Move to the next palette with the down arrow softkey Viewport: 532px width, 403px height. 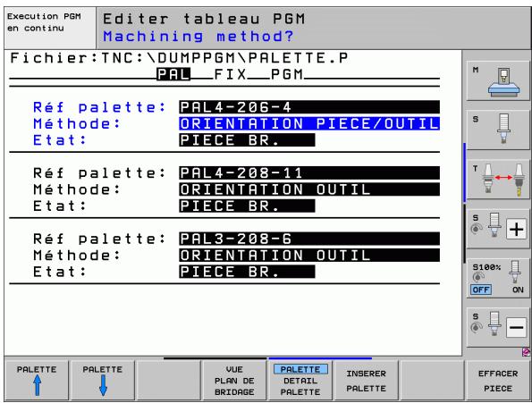click(x=103, y=381)
